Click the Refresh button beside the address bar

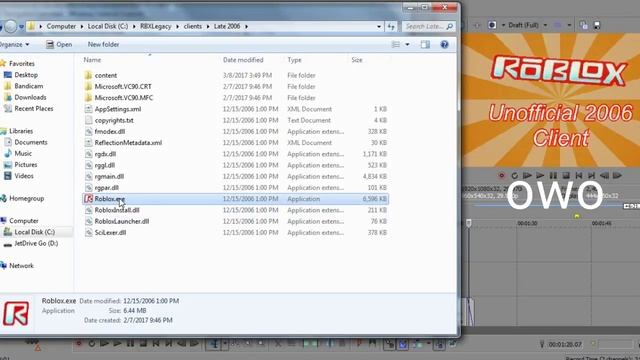click(391, 27)
